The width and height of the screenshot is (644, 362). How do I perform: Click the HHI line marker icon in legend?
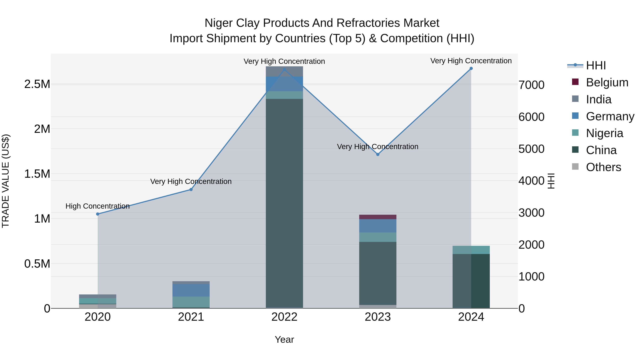[575, 65]
